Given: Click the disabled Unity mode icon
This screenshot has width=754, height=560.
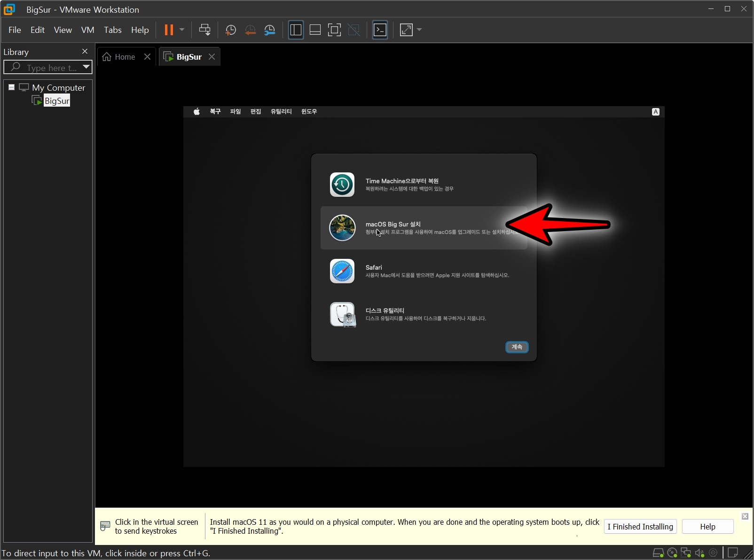Looking at the screenshot, I should coord(353,30).
